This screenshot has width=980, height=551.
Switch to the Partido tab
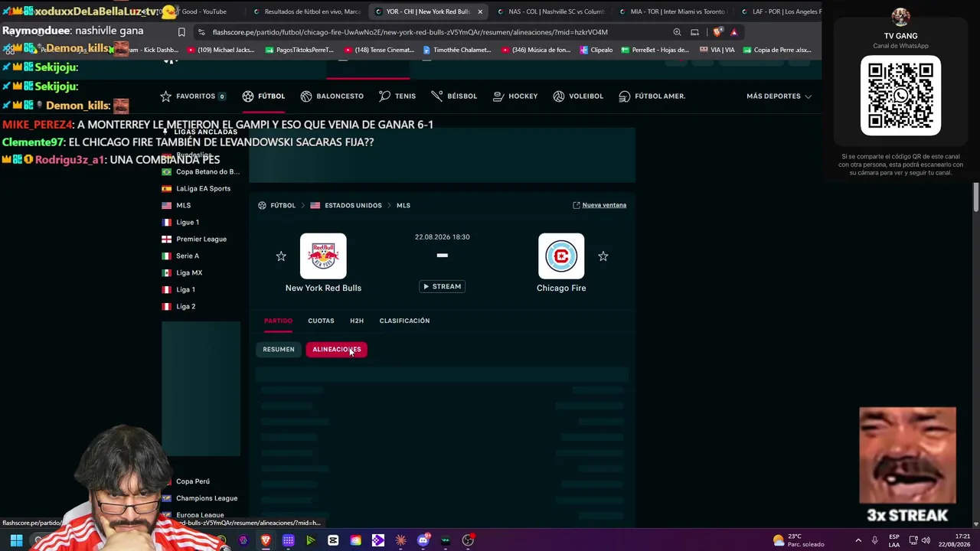click(278, 321)
